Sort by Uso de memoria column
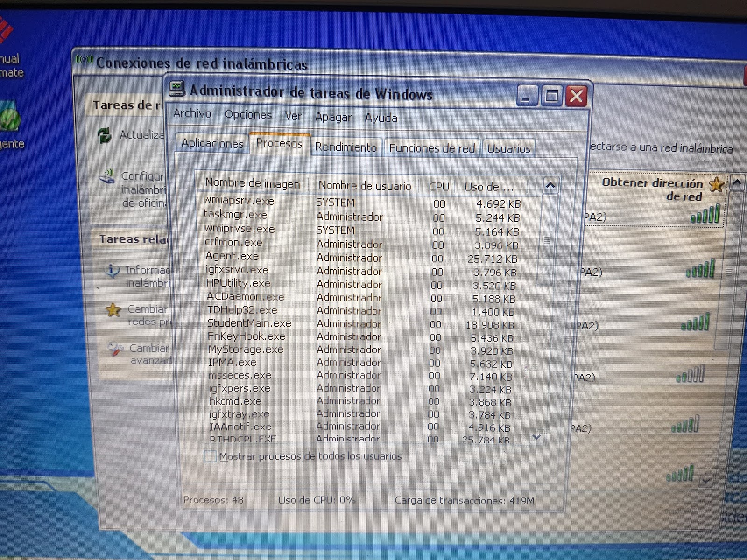Image resolution: width=747 pixels, height=560 pixels. (x=489, y=187)
